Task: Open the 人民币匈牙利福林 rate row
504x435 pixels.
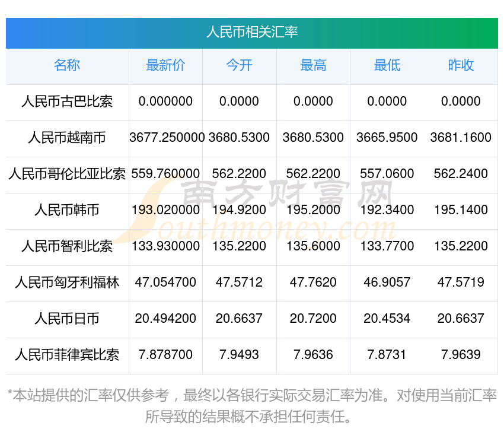Action: (x=67, y=282)
